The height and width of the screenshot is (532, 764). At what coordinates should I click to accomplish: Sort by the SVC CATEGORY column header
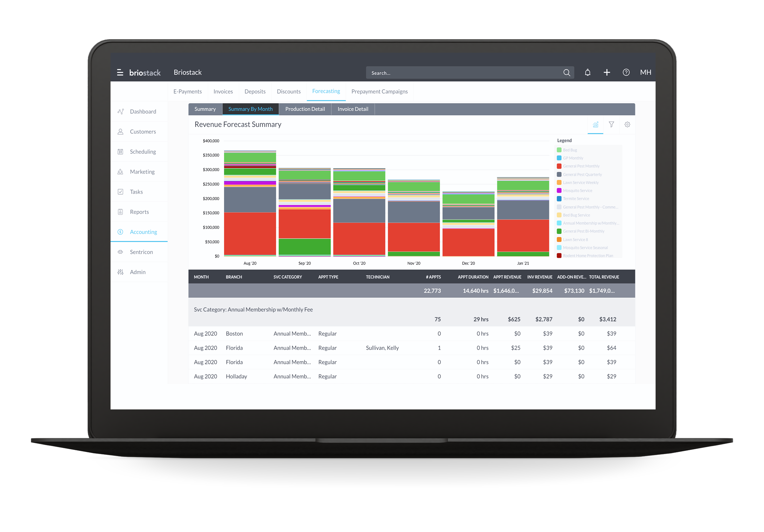[288, 277]
